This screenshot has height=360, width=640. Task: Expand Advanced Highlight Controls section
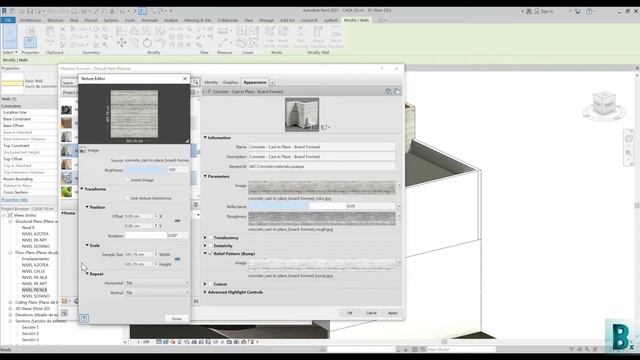(205, 292)
